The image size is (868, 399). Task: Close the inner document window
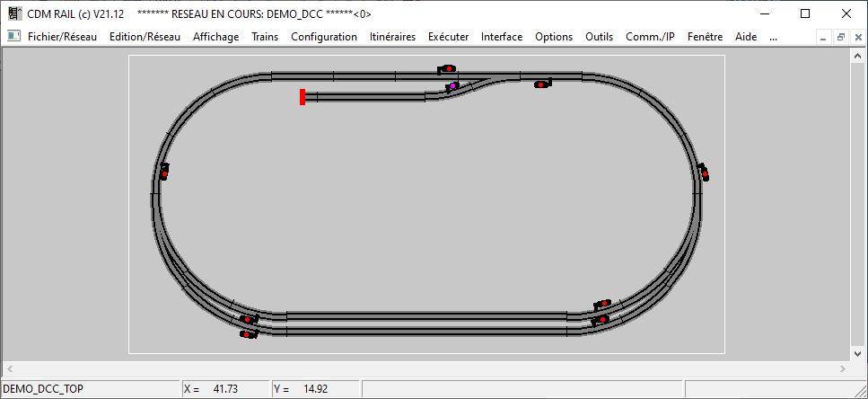pos(857,38)
